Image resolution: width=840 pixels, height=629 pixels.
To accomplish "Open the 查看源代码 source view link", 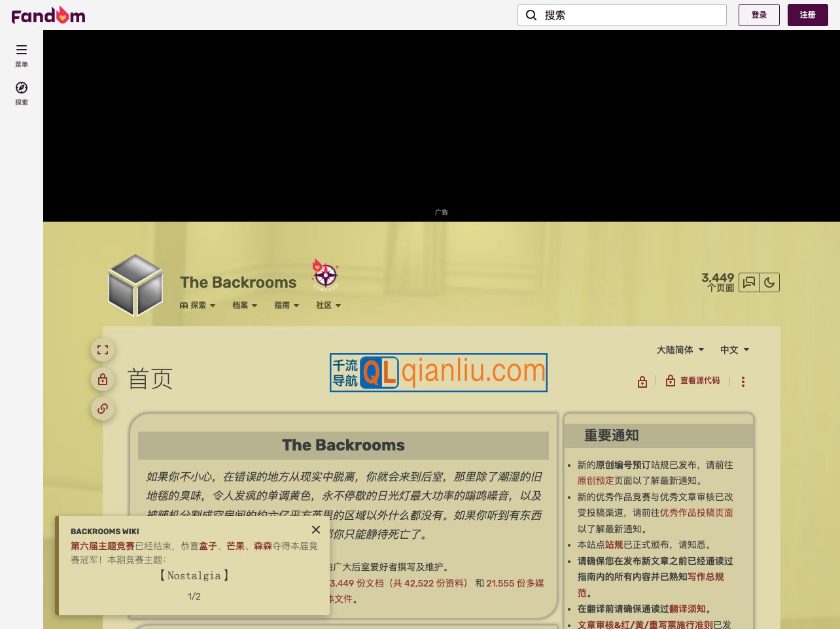I will coord(700,381).
